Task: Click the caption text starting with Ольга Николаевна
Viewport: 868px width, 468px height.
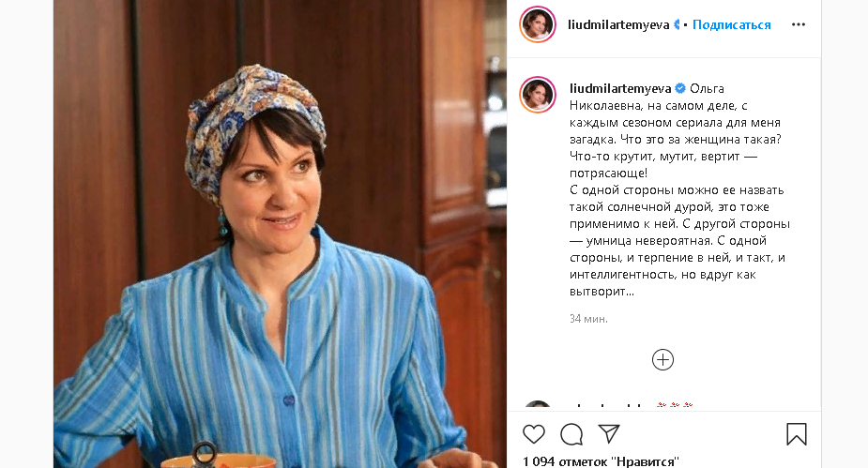Action: [679, 189]
